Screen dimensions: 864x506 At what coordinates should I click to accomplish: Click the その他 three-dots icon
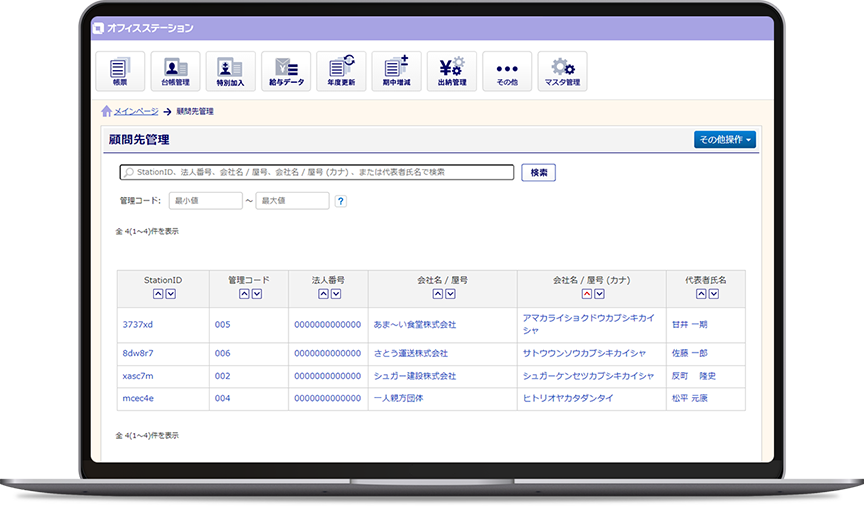(507, 71)
